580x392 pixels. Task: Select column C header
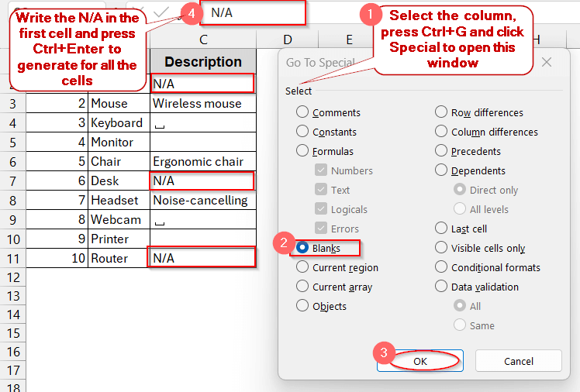[203, 40]
